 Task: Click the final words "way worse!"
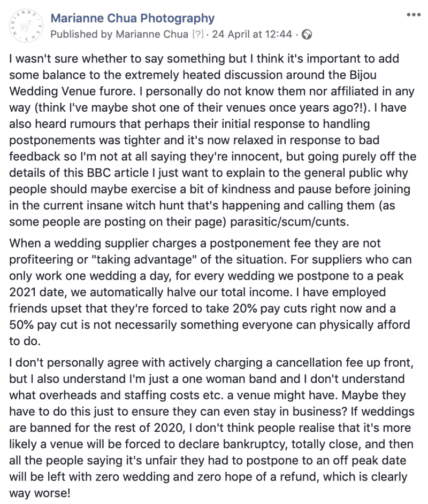coord(40,493)
